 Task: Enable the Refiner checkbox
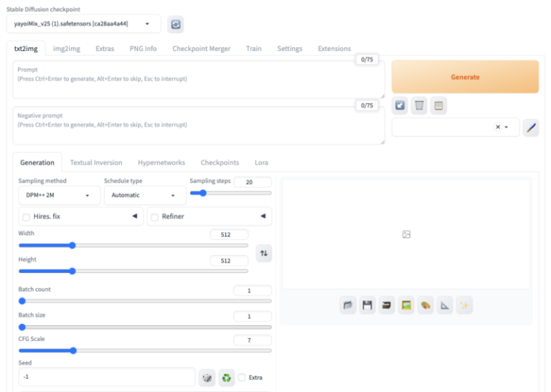[x=154, y=217]
